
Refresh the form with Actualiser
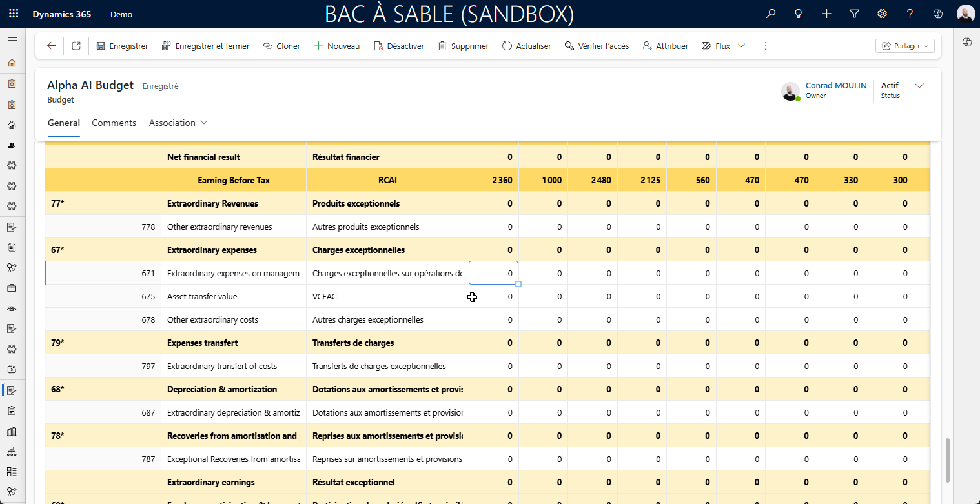point(526,46)
